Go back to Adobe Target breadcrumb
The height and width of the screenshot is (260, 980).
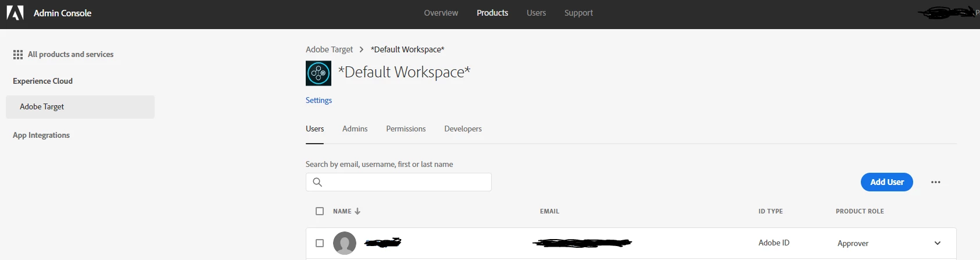coord(330,49)
